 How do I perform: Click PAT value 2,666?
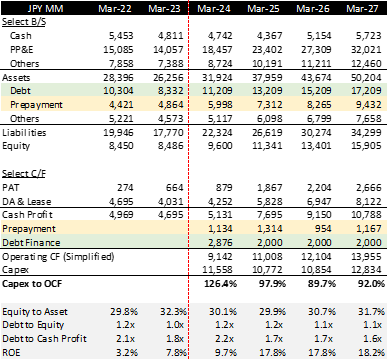[369, 188]
